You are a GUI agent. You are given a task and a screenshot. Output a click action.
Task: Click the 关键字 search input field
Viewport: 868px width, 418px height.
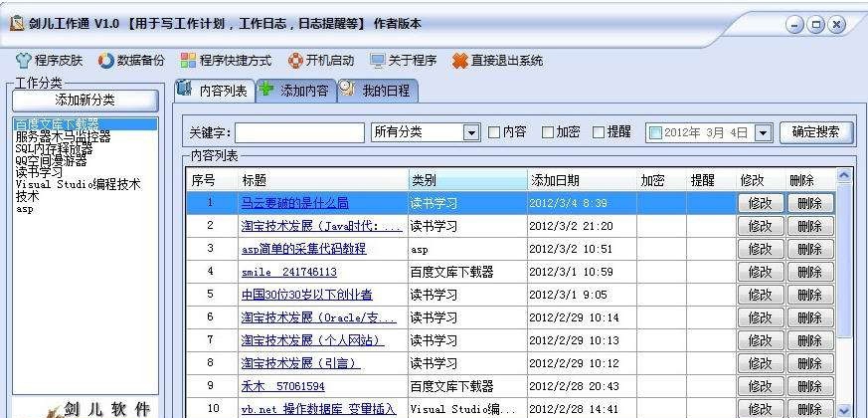pos(299,133)
